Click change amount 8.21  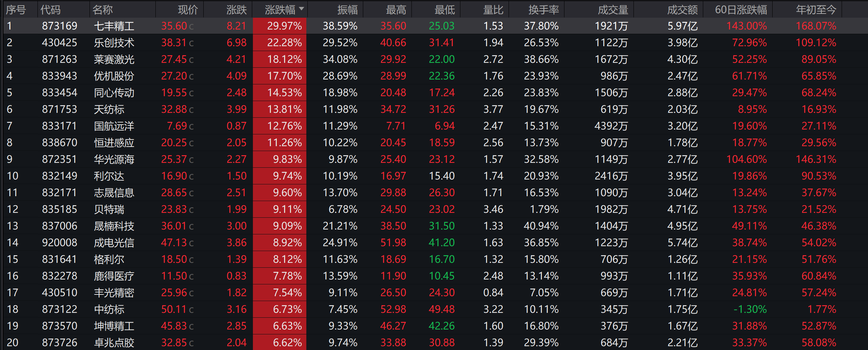tap(236, 26)
